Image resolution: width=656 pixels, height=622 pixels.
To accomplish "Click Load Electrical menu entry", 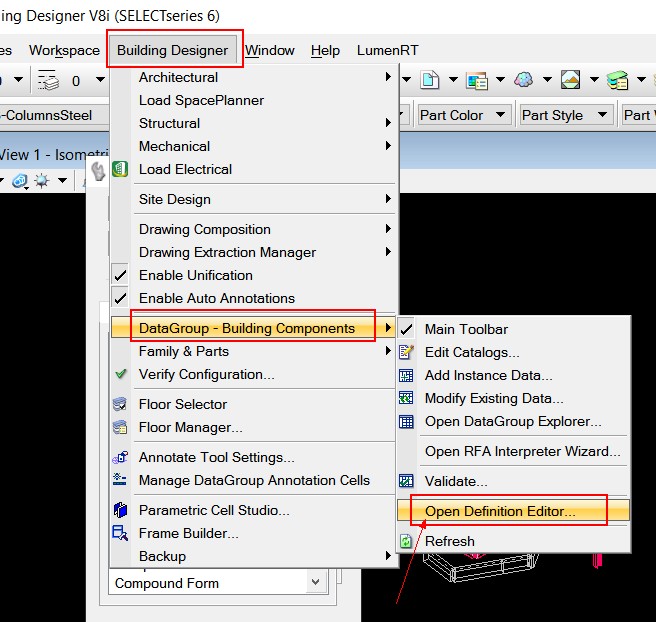I will click(x=254, y=169).
